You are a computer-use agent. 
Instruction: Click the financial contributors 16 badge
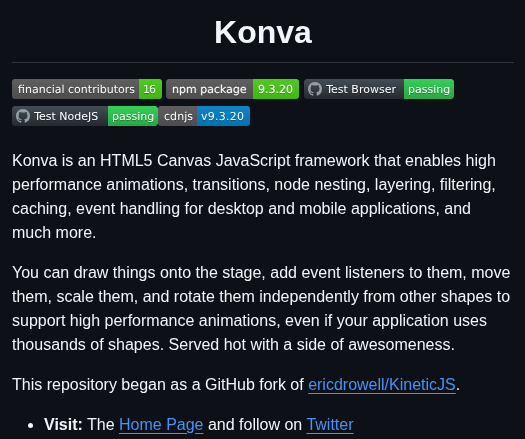pyautogui.click(x=87, y=89)
